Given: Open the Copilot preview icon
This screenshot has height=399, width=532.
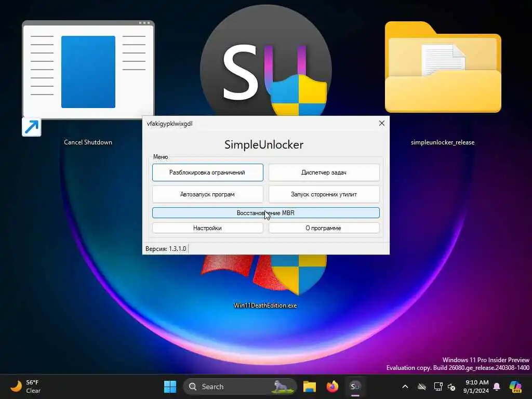Looking at the screenshot, I should (515, 387).
